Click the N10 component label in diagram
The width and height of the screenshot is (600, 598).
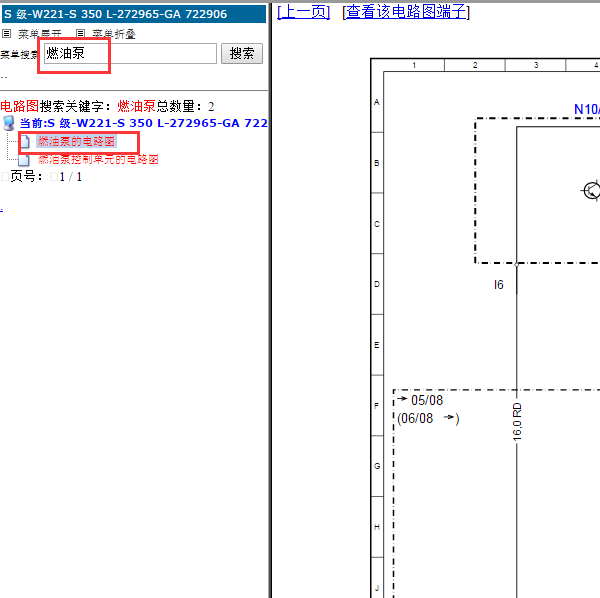pos(587,109)
